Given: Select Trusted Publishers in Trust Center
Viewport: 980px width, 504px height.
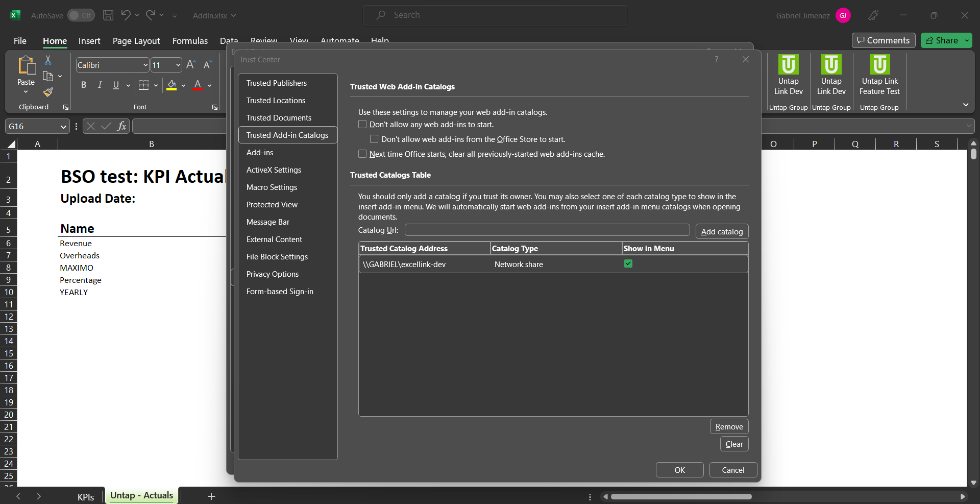Looking at the screenshot, I should click(288, 83).
